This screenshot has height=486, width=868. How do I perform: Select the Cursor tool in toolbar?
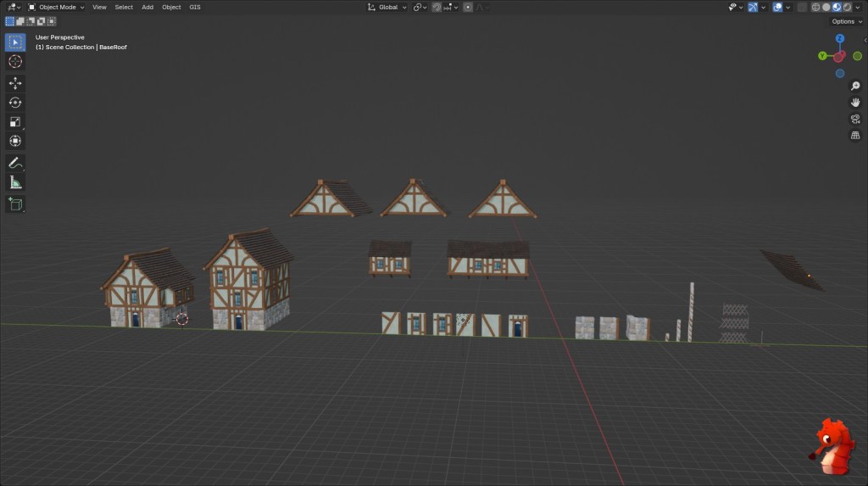pyautogui.click(x=15, y=61)
